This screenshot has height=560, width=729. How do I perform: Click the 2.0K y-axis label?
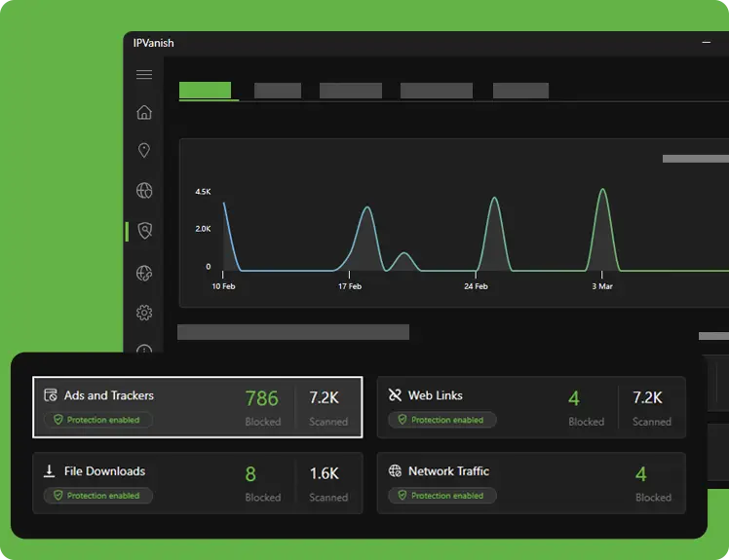coord(203,229)
